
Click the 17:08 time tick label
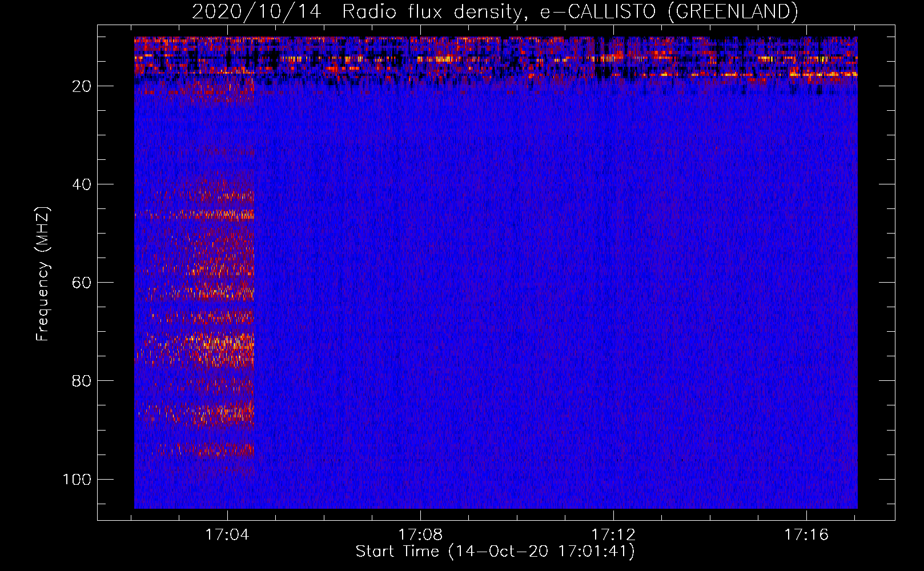420,534
